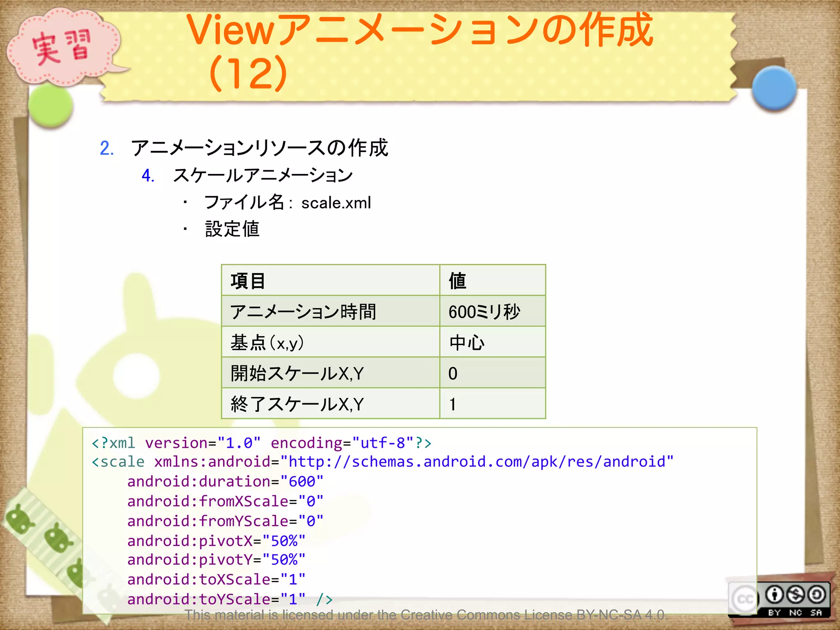Screen dimensions: 840x630
Task: Click the android:duration="600" code line
Action: click(225, 482)
